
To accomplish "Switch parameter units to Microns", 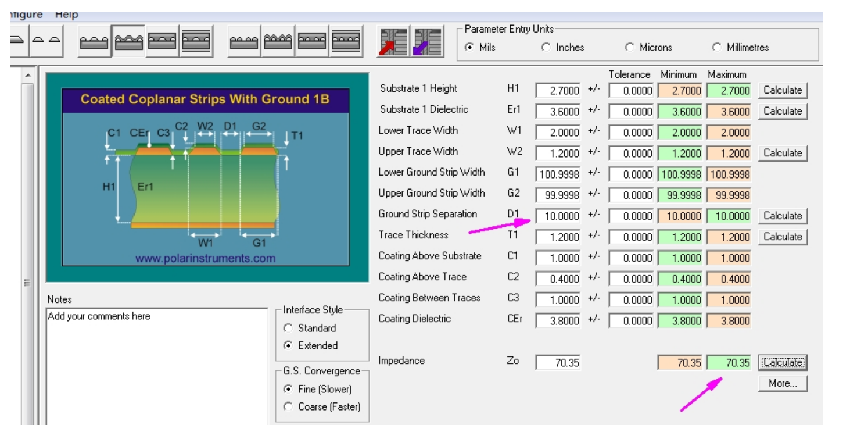I will 630,48.
